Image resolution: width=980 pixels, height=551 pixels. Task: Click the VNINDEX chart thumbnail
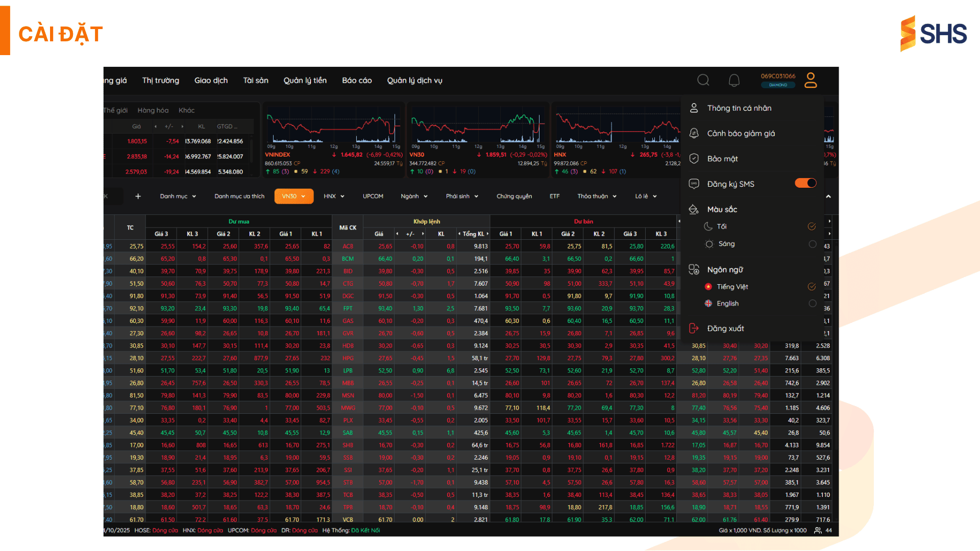[x=333, y=138]
